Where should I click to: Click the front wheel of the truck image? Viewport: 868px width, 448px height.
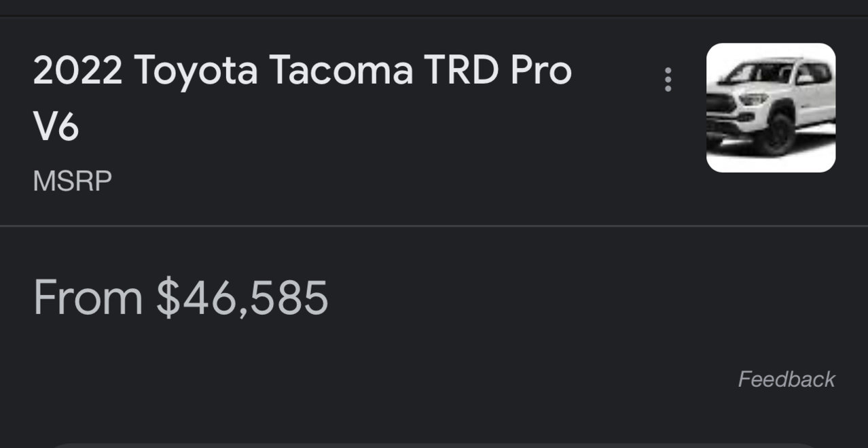point(776,135)
